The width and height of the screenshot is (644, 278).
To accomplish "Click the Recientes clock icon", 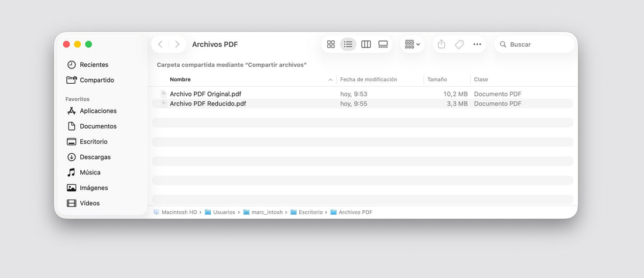I will pyautogui.click(x=71, y=64).
